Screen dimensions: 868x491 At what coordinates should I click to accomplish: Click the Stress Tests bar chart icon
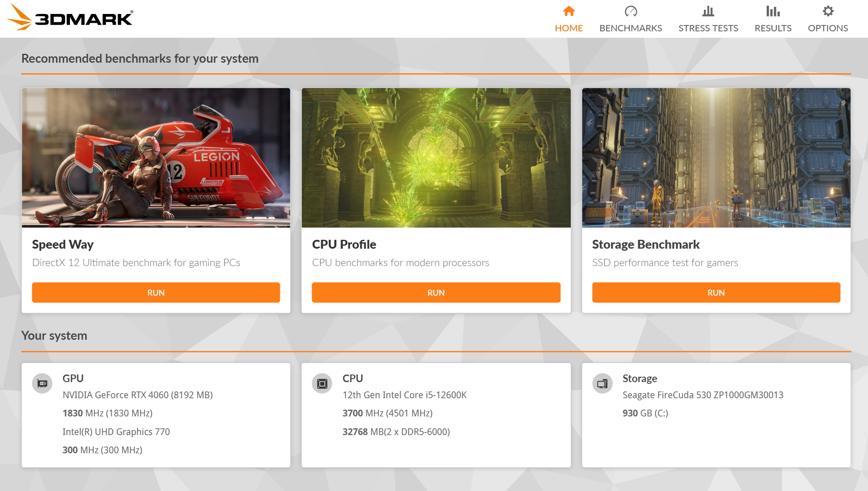click(708, 11)
